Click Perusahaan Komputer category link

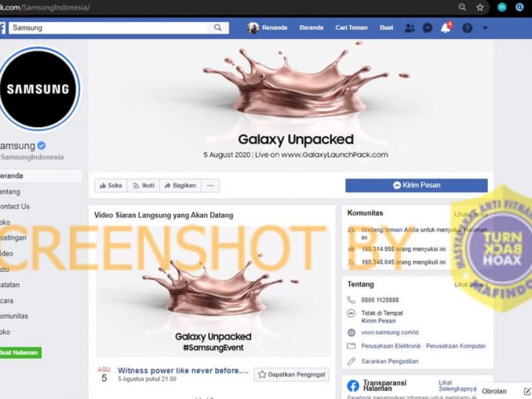tap(456, 346)
